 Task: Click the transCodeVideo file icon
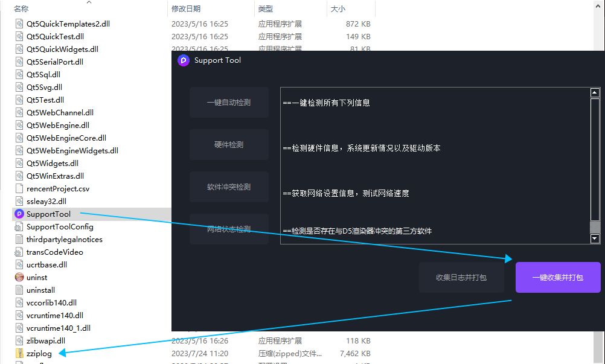(19, 252)
